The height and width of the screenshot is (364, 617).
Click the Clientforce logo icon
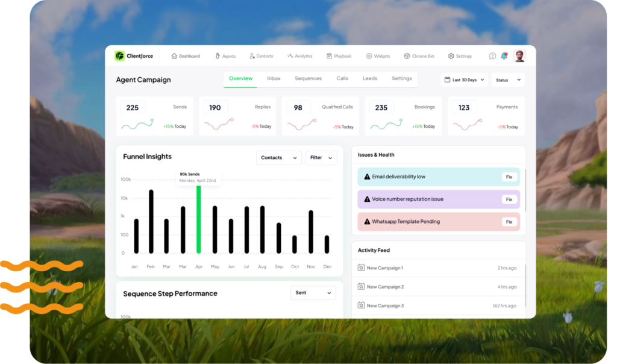pyautogui.click(x=120, y=56)
